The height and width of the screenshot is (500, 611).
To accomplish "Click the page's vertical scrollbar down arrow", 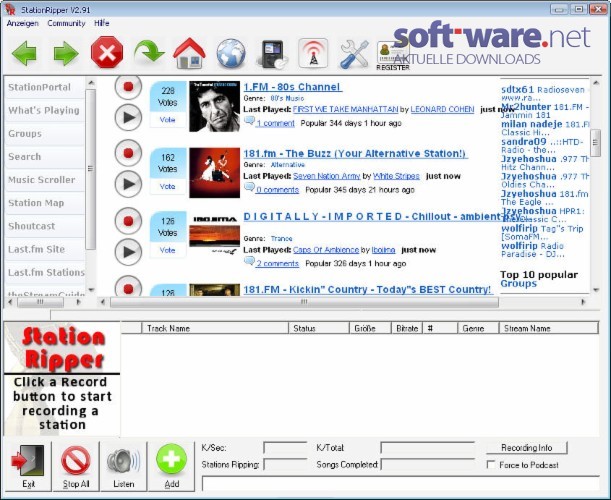I will (595, 290).
